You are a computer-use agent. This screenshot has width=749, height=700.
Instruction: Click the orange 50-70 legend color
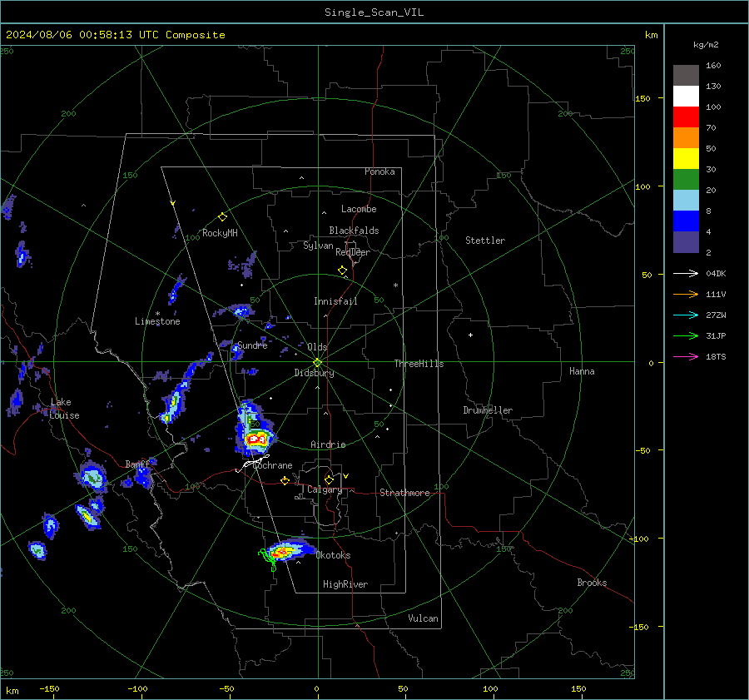(x=686, y=138)
